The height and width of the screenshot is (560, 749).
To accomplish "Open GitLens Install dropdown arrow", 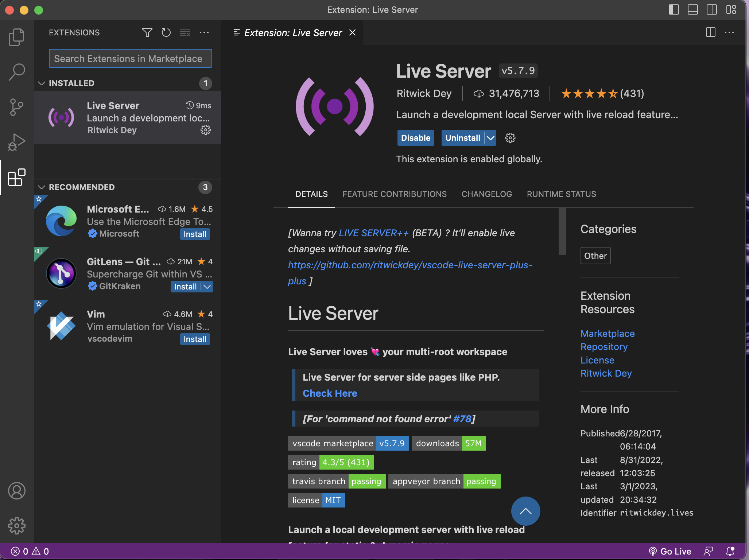I will pyautogui.click(x=207, y=287).
